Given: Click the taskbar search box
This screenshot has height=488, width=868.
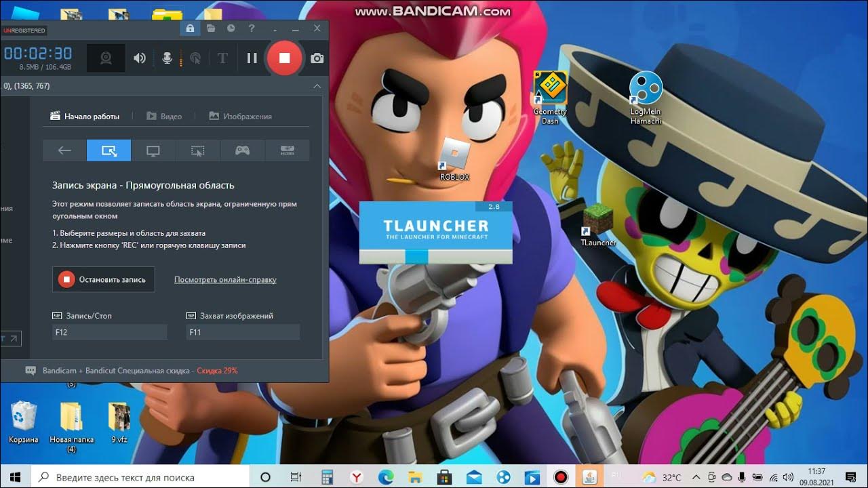Looking at the screenshot, I should point(140,476).
